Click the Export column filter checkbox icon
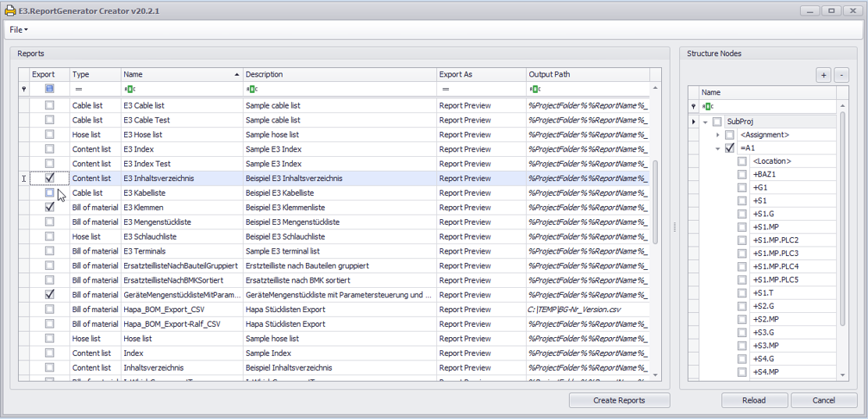868x419 pixels. (x=49, y=89)
